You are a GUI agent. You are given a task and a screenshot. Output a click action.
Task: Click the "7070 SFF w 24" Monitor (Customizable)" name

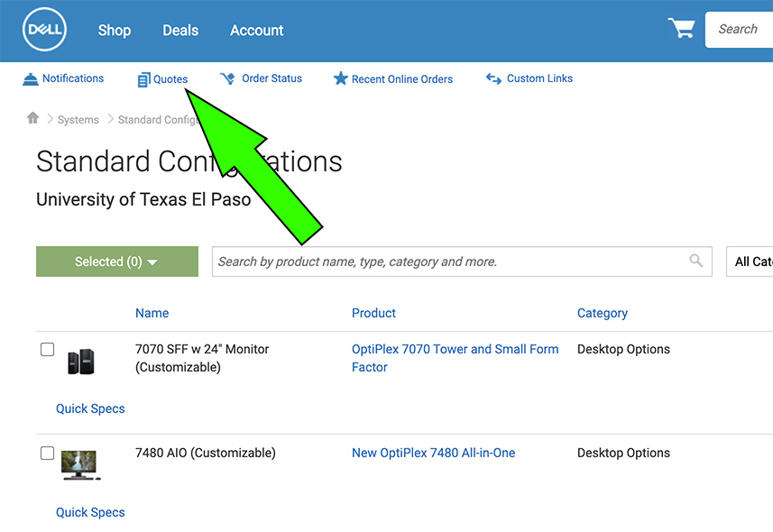[202, 358]
